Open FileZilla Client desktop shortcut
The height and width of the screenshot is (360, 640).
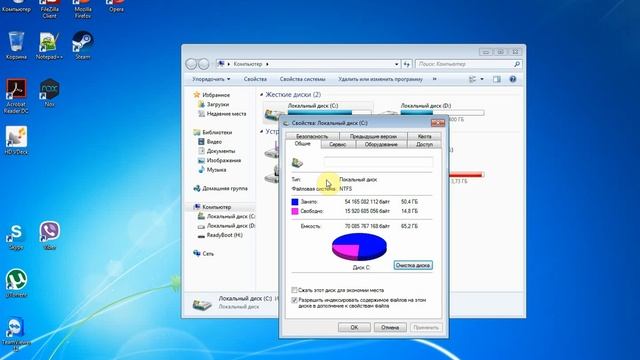pos(49,9)
